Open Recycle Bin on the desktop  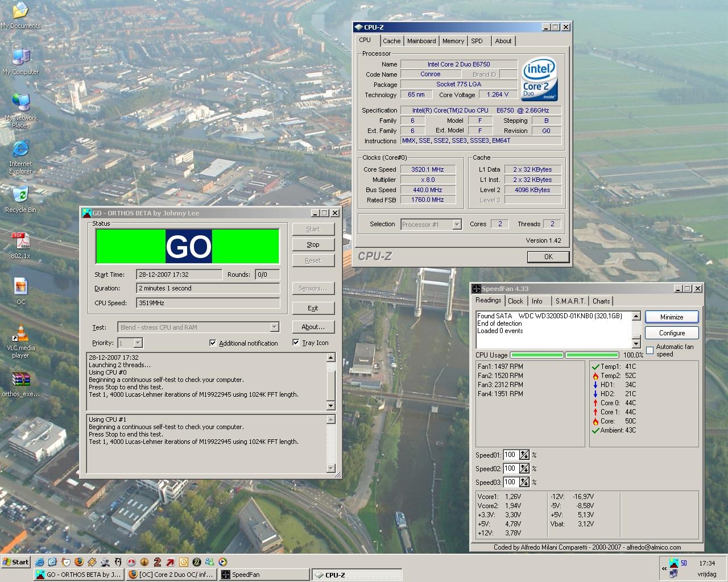20,196
